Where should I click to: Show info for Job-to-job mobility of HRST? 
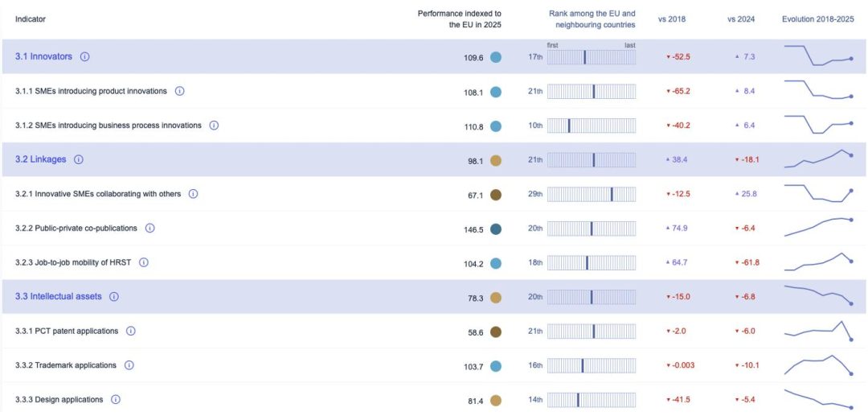(144, 262)
